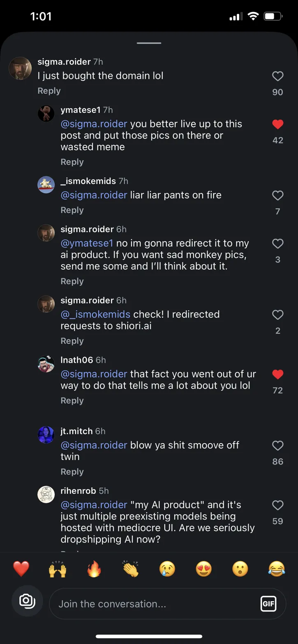Like sigma.roider's 'bought the domain' comment
This screenshot has height=644, width=298.
pos(278,76)
